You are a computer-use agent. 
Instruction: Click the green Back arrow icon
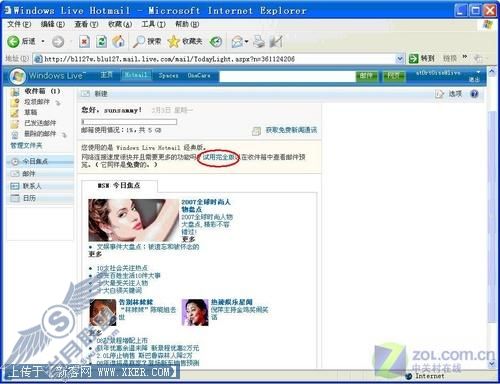click(13, 42)
